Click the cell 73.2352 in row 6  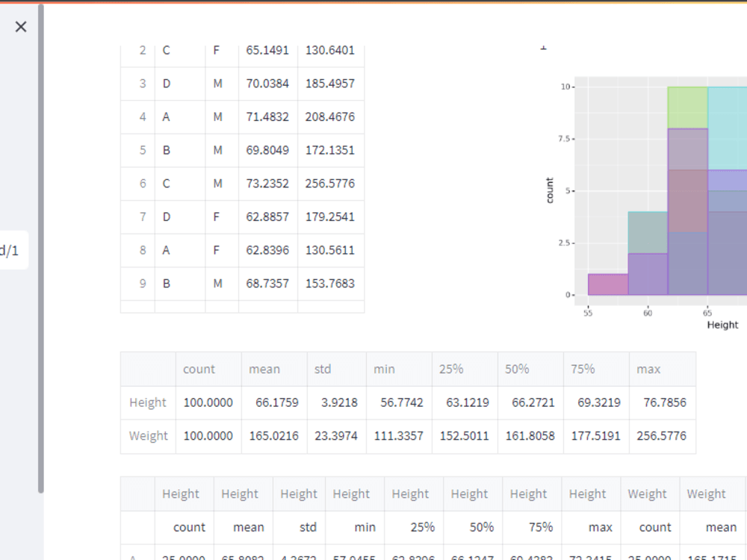pos(267,184)
